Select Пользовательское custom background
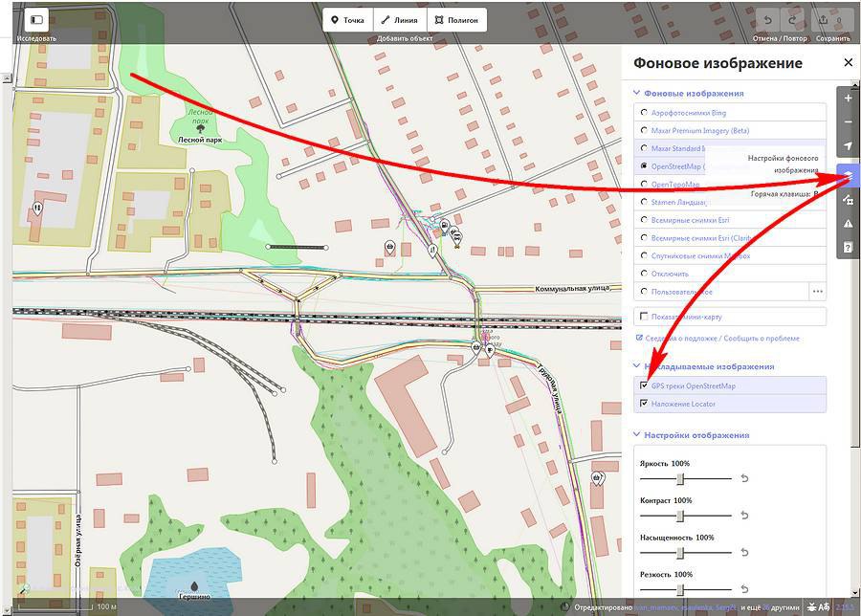 point(721,292)
